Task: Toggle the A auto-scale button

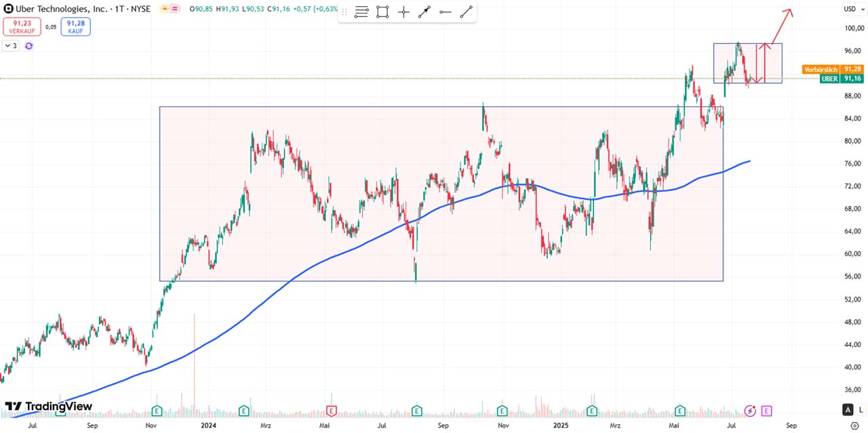Action: pos(848,409)
